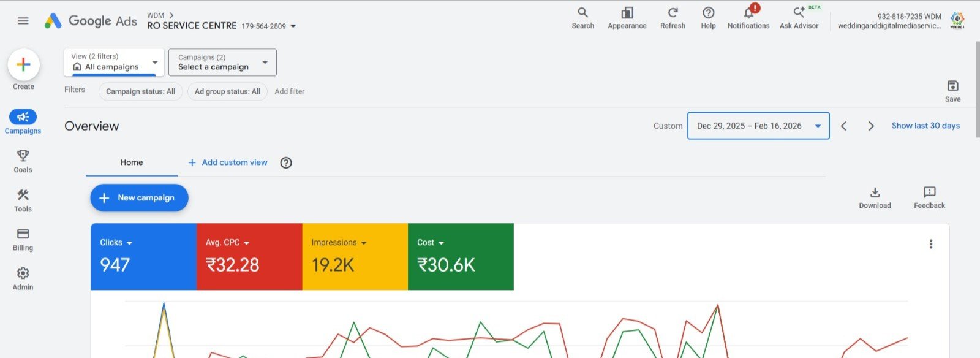Image resolution: width=980 pixels, height=358 pixels.
Task: Click the Custom date label
Action: (668, 126)
